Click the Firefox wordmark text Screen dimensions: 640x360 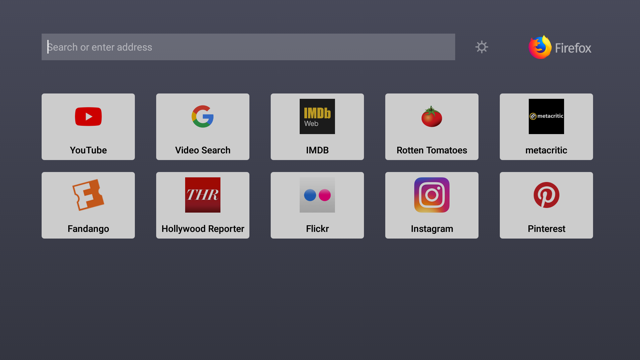coord(573,48)
